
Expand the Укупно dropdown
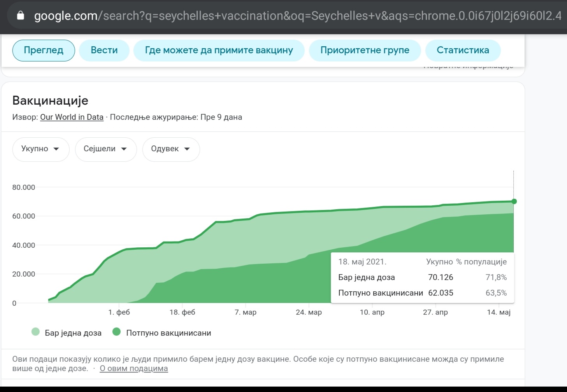click(41, 149)
